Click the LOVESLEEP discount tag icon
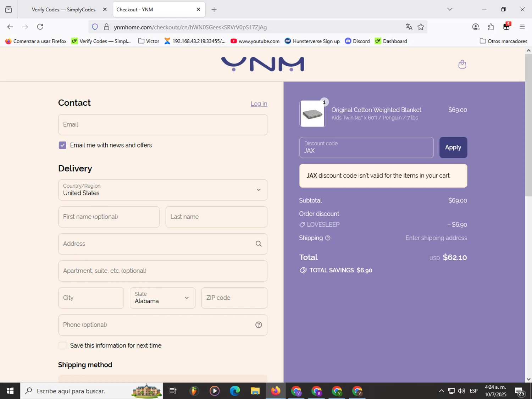 pos(302,225)
